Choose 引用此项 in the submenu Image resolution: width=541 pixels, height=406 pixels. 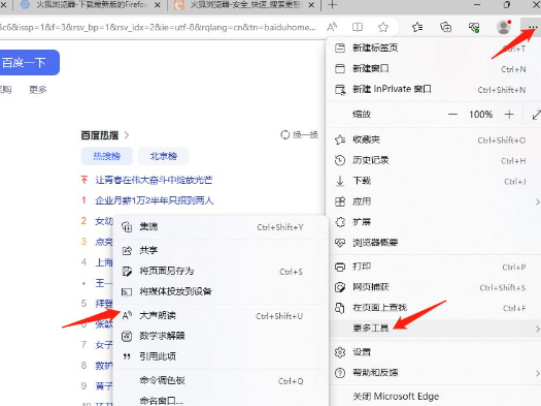point(221,356)
